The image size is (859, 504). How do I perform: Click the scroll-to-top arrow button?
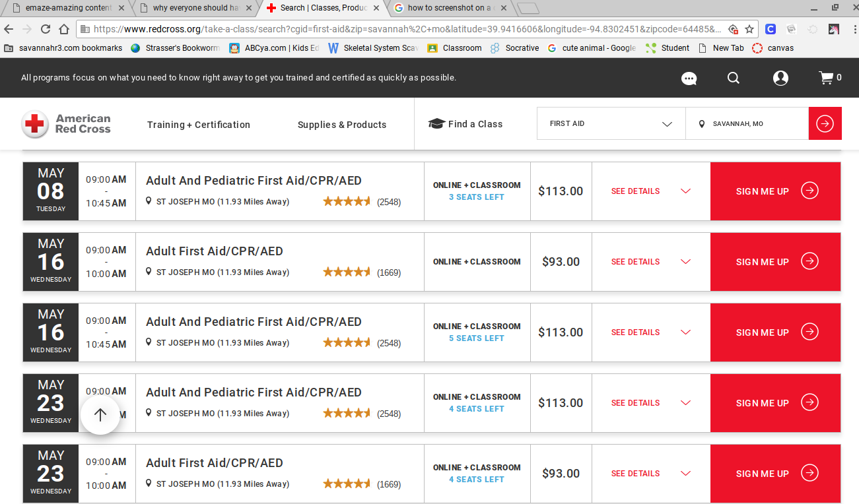(x=100, y=415)
